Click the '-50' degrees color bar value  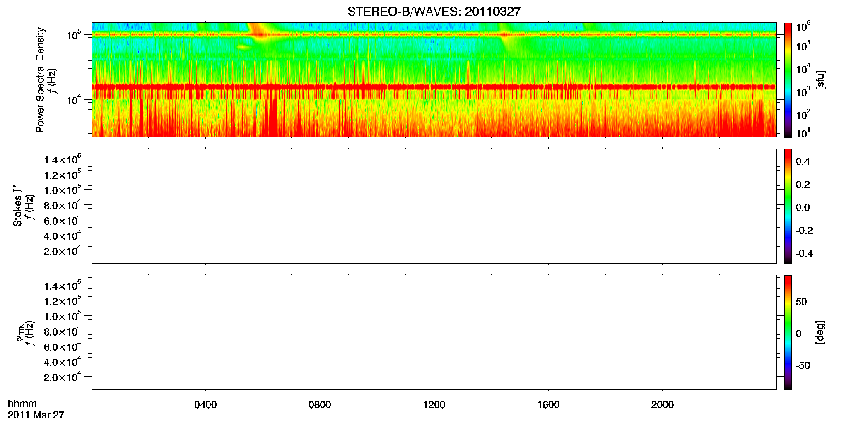(803, 366)
